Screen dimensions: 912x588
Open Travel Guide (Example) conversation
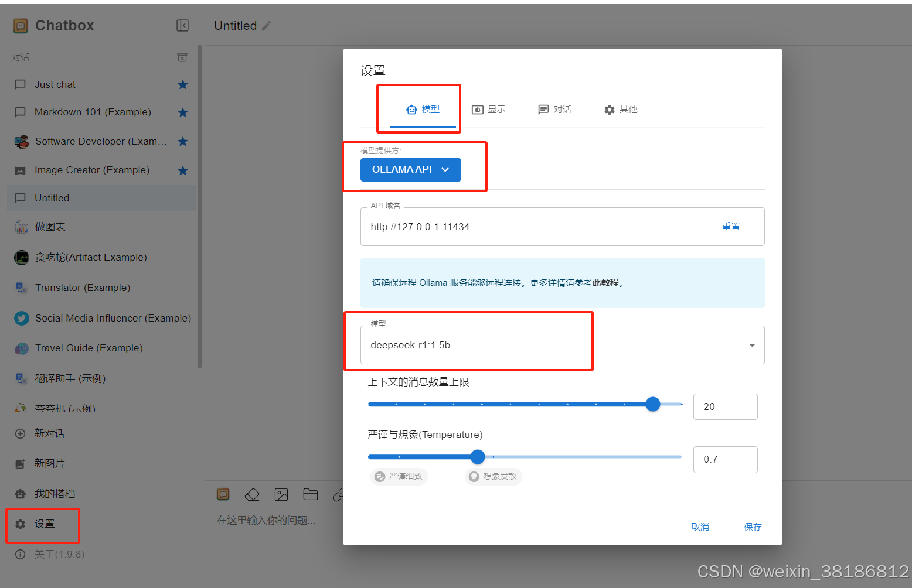102,348
